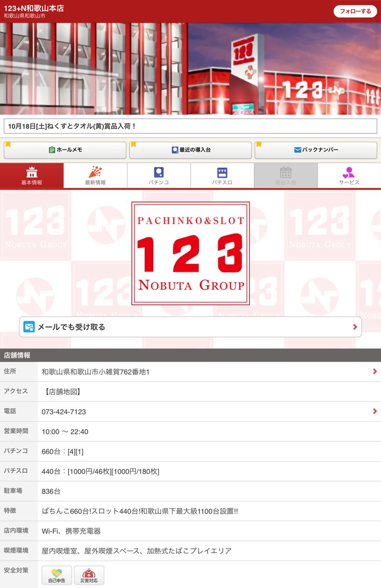This screenshot has height=588, width=381.
Task: Switch to the 基本情報 tab
Action: coord(32,175)
